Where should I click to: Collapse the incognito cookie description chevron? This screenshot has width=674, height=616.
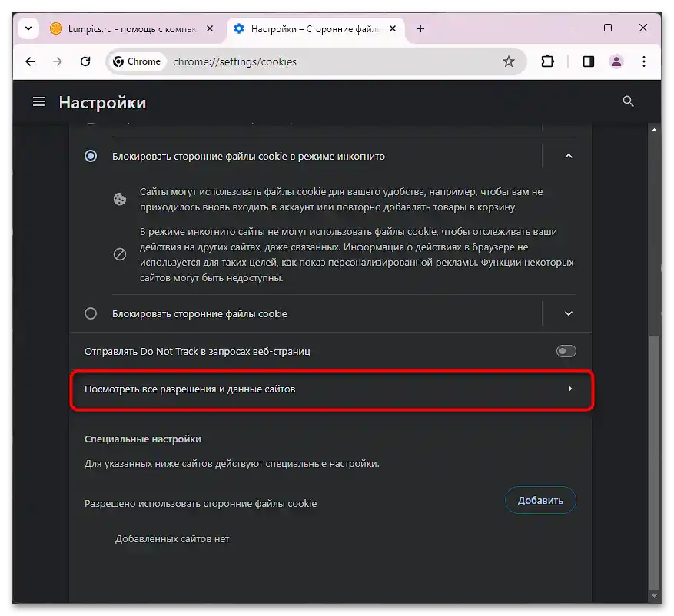click(x=569, y=156)
